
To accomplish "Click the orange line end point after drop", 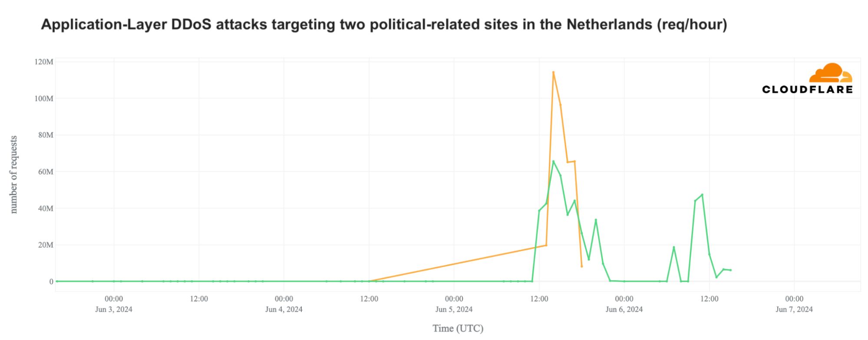I will click(x=582, y=266).
